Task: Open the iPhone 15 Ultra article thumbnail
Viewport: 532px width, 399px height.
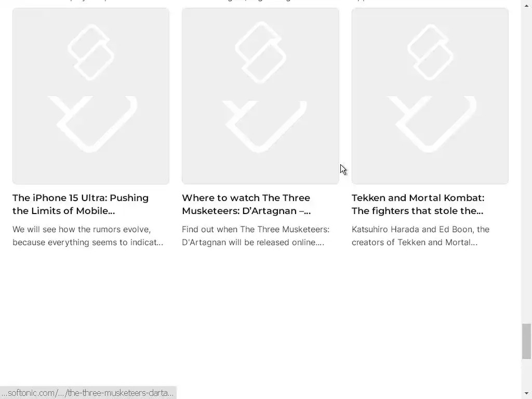Action: point(91,96)
